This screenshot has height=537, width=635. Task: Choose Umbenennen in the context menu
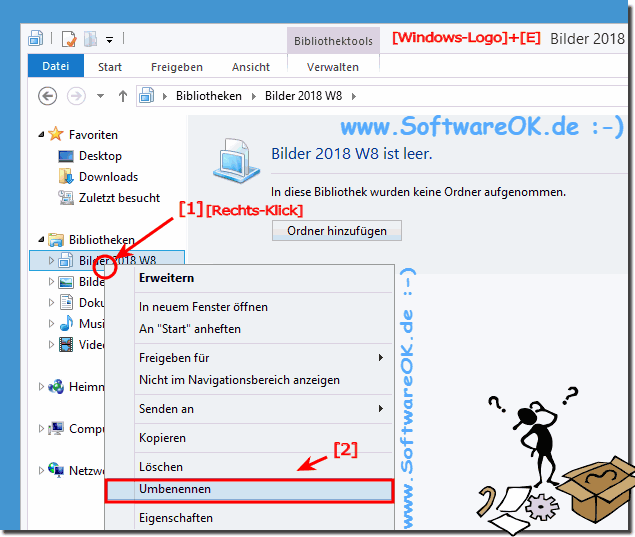pos(249,490)
